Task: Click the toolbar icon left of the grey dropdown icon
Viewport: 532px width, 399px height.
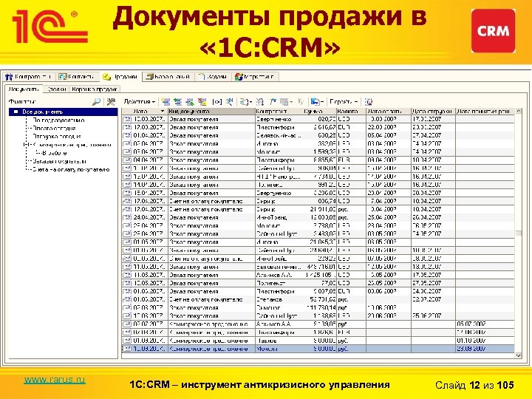Action: [x=273, y=101]
